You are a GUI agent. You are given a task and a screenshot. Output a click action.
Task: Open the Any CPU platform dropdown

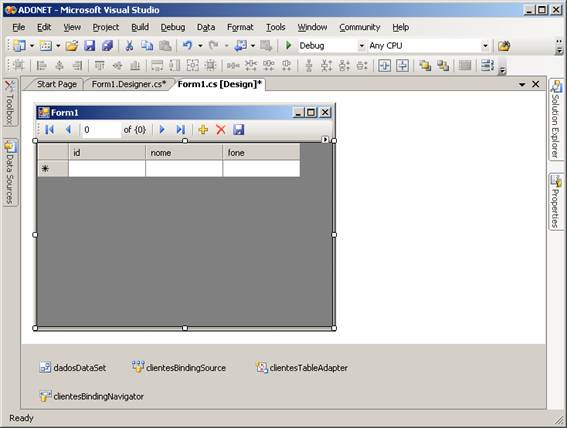point(429,46)
